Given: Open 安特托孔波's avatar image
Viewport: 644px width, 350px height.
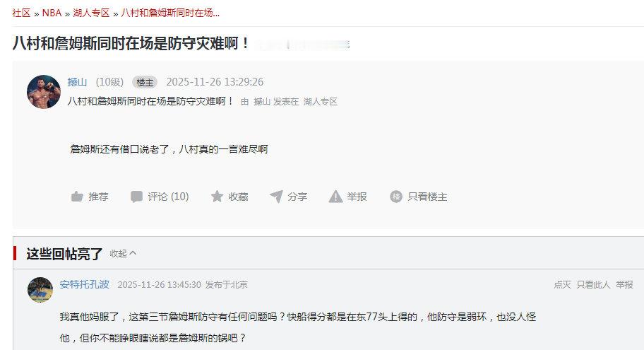Looking at the screenshot, I should point(40,289).
